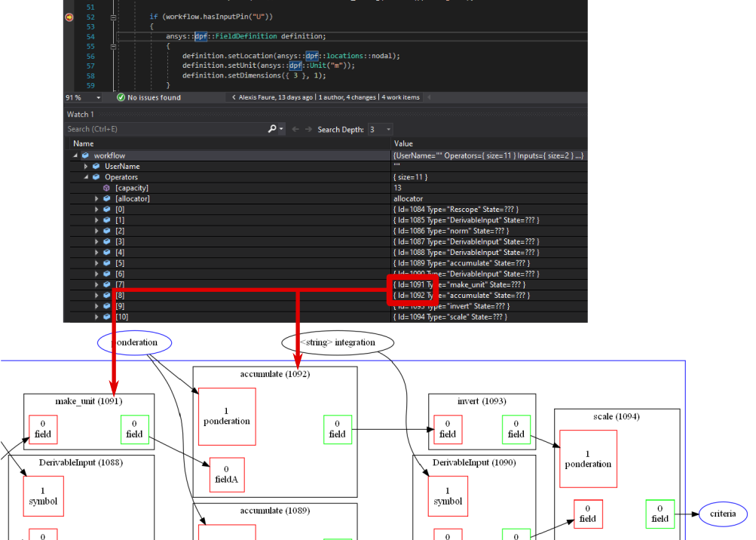
Task: Click accumulate (1092) green output pin field
Action: (x=338, y=429)
